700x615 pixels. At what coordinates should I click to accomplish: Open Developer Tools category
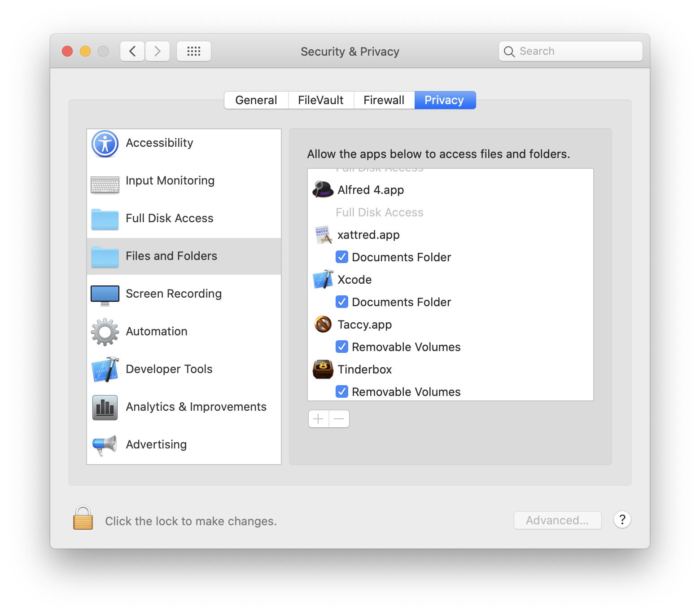[x=169, y=369]
